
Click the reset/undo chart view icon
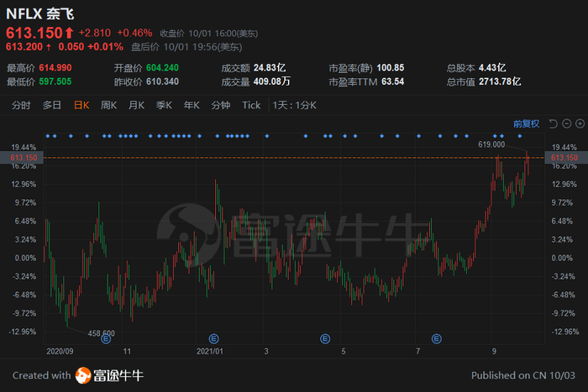point(554,123)
